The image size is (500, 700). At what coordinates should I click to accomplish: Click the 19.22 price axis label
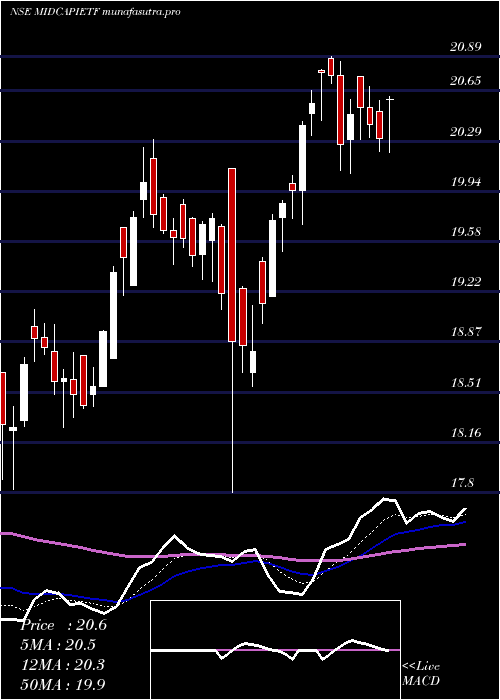point(466,281)
